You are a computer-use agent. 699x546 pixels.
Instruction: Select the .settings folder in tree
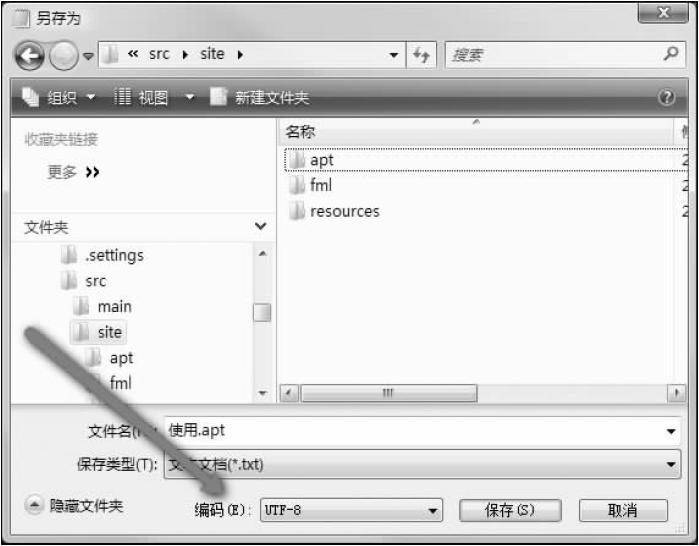click(114, 255)
